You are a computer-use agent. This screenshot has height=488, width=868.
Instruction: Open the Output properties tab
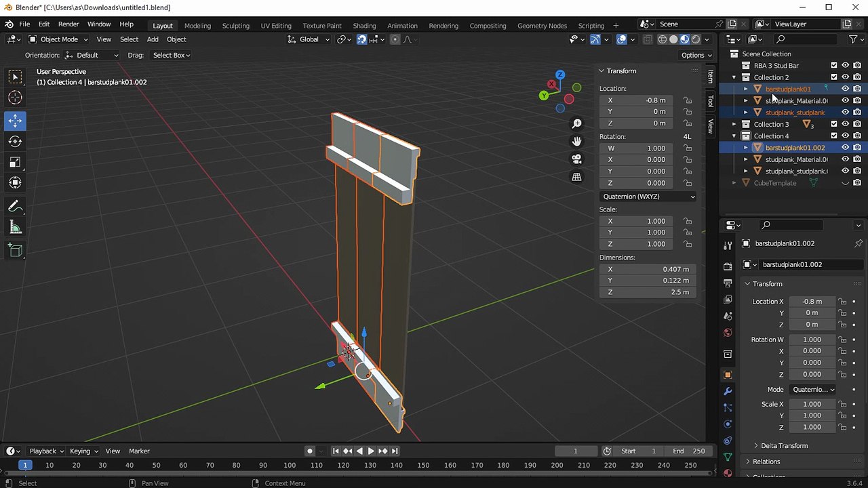pos(728,283)
